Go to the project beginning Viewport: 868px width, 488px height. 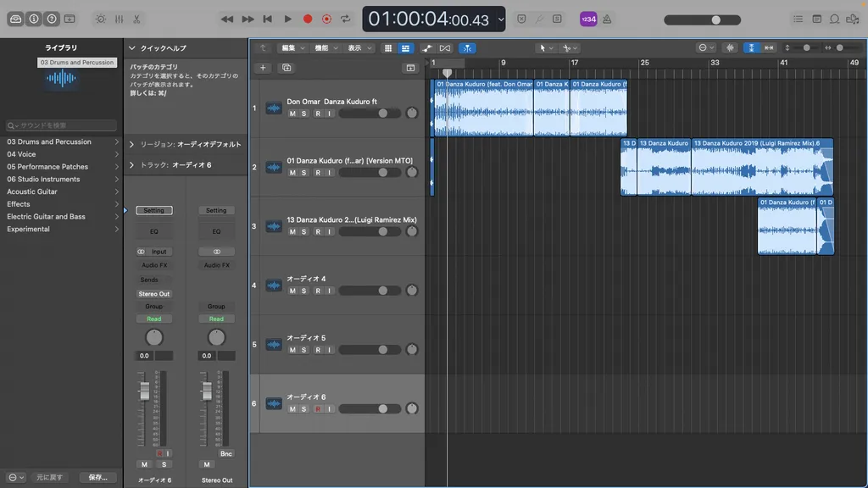pos(267,19)
